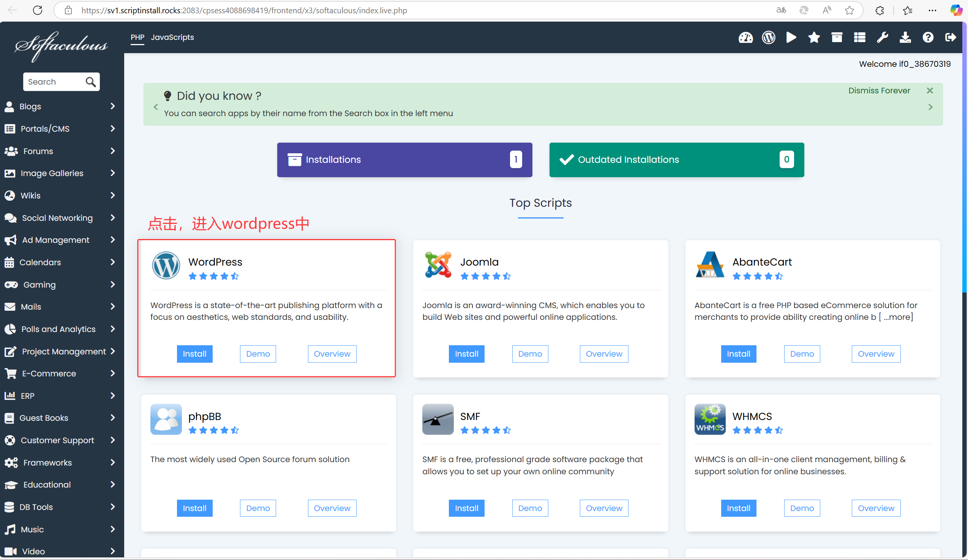Open the task list icon in header
The height and width of the screenshot is (560, 968).
click(x=860, y=37)
